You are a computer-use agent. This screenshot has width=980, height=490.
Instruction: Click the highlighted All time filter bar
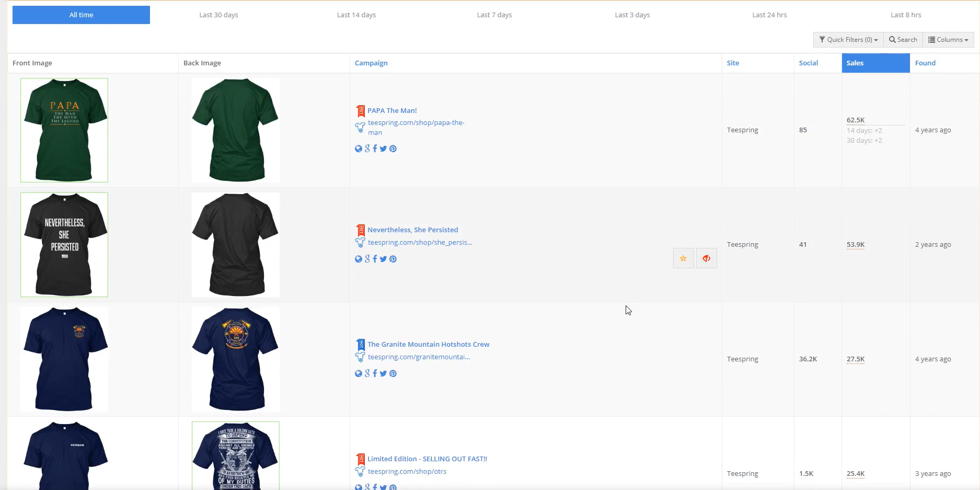81,15
